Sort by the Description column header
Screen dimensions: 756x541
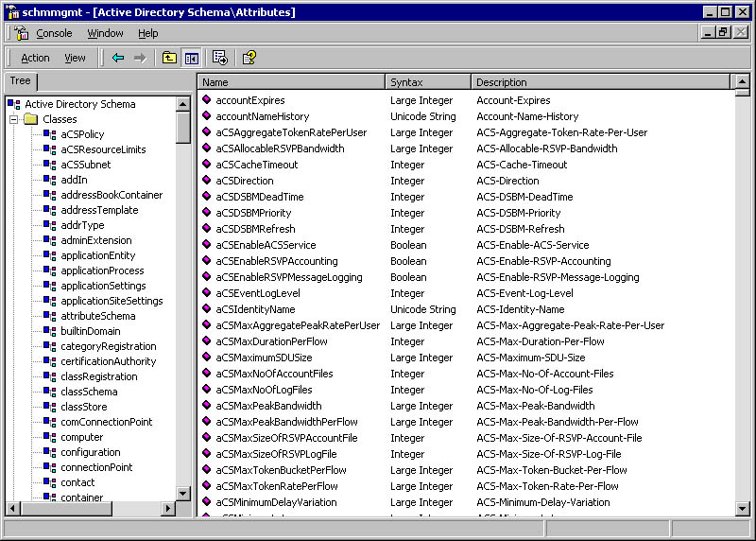click(x=600, y=82)
